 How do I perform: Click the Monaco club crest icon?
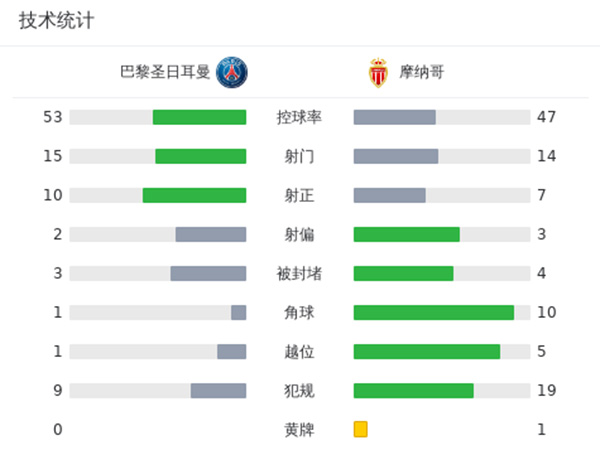(x=377, y=72)
